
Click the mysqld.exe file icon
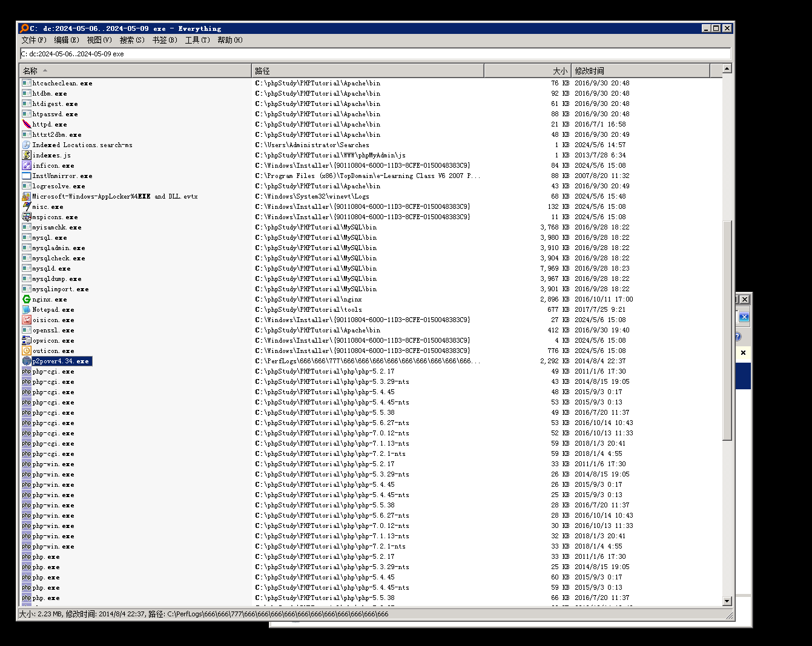[27, 268]
